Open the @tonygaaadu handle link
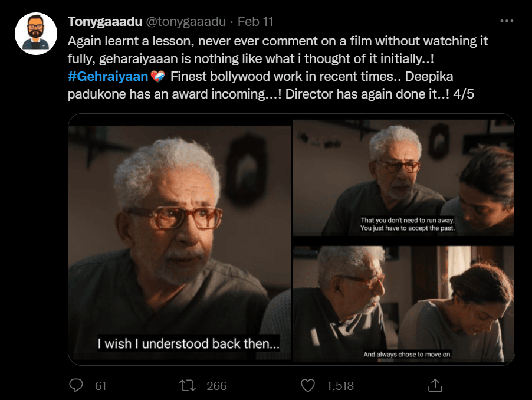The image size is (532, 400). coord(185,22)
